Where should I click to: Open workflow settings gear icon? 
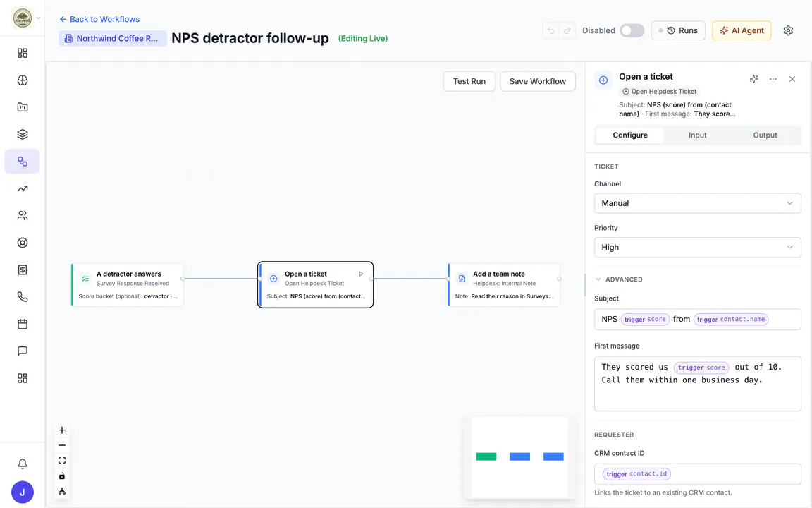788,30
